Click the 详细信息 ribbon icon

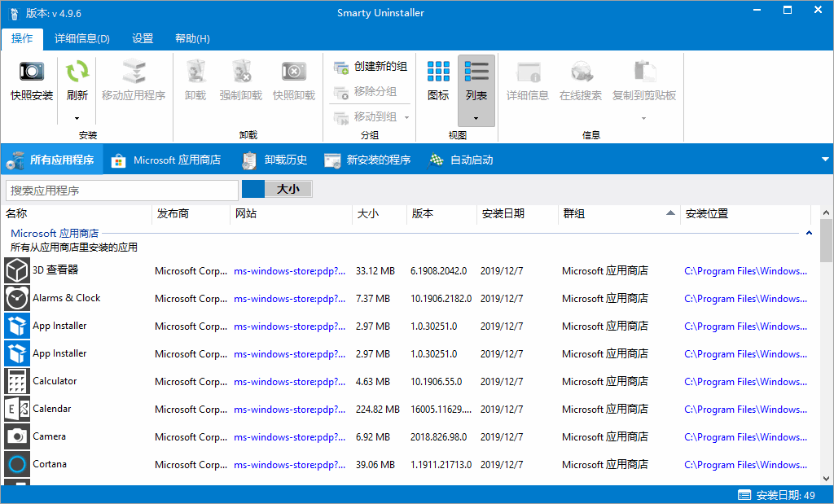point(528,72)
